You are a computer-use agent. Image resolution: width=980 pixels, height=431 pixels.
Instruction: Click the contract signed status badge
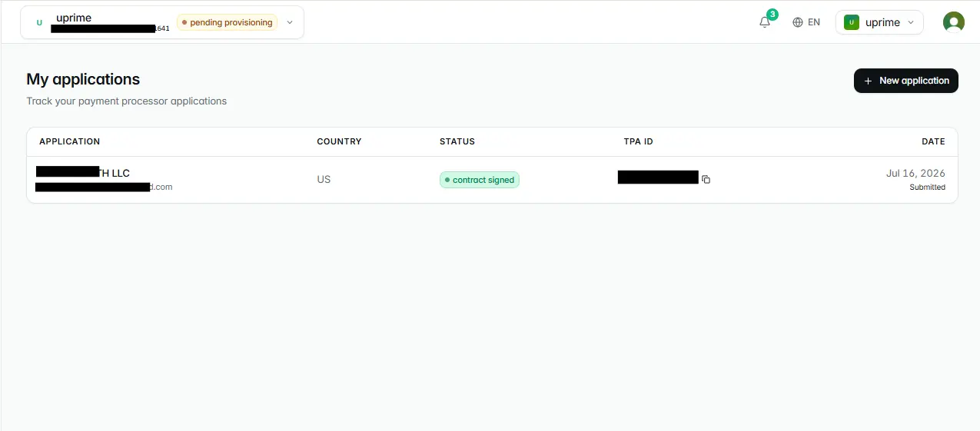(x=480, y=180)
